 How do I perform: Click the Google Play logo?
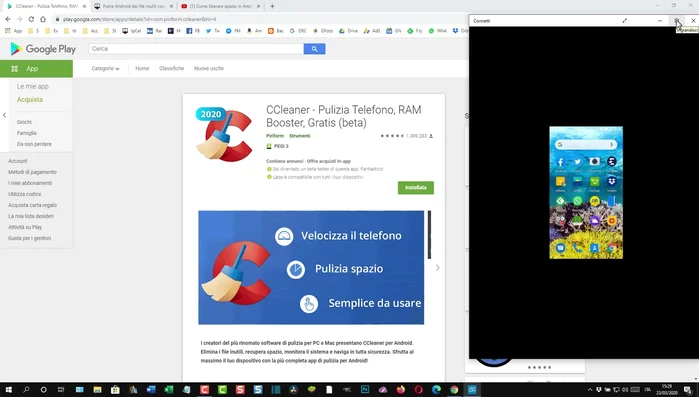coord(43,49)
